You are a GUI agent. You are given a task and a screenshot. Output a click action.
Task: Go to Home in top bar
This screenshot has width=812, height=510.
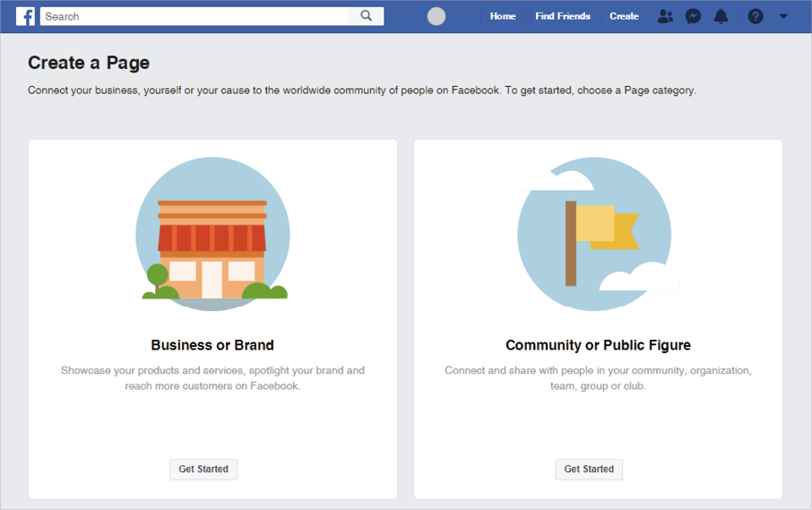pyautogui.click(x=503, y=16)
